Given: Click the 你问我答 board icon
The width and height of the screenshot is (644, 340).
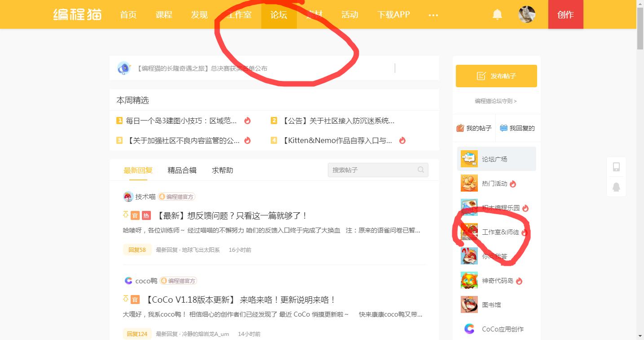Looking at the screenshot, I should point(469,256).
